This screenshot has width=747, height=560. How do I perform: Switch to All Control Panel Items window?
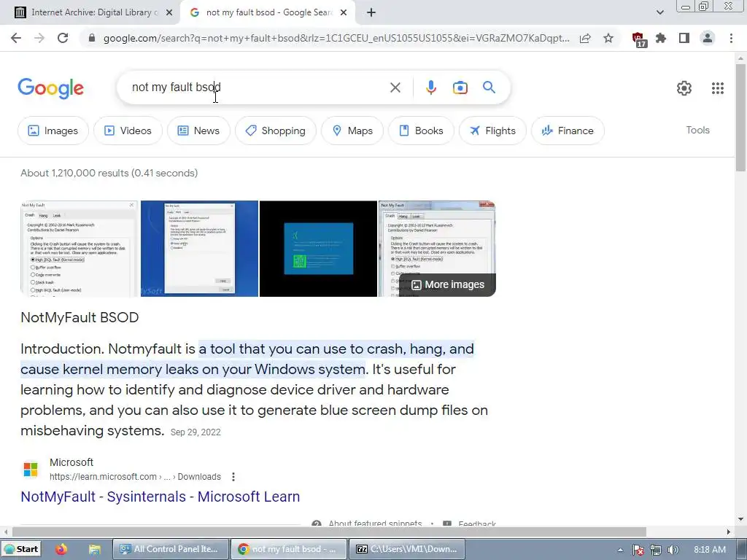point(170,549)
